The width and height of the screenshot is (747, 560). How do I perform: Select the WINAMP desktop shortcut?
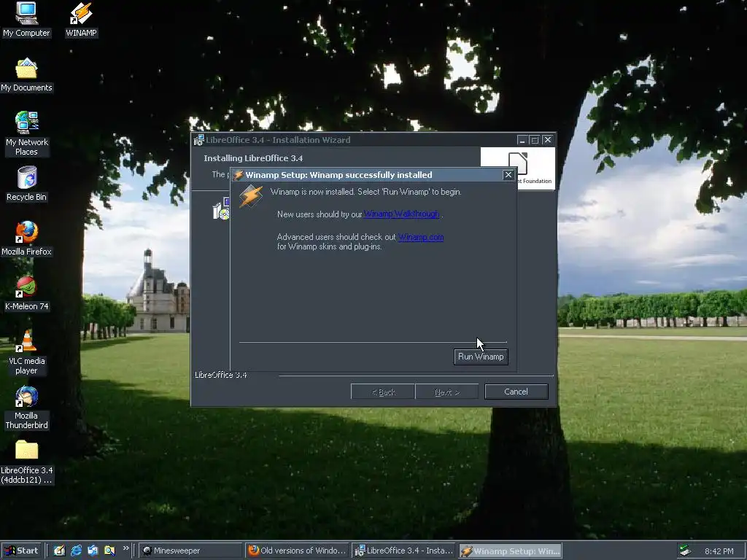[81, 19]
